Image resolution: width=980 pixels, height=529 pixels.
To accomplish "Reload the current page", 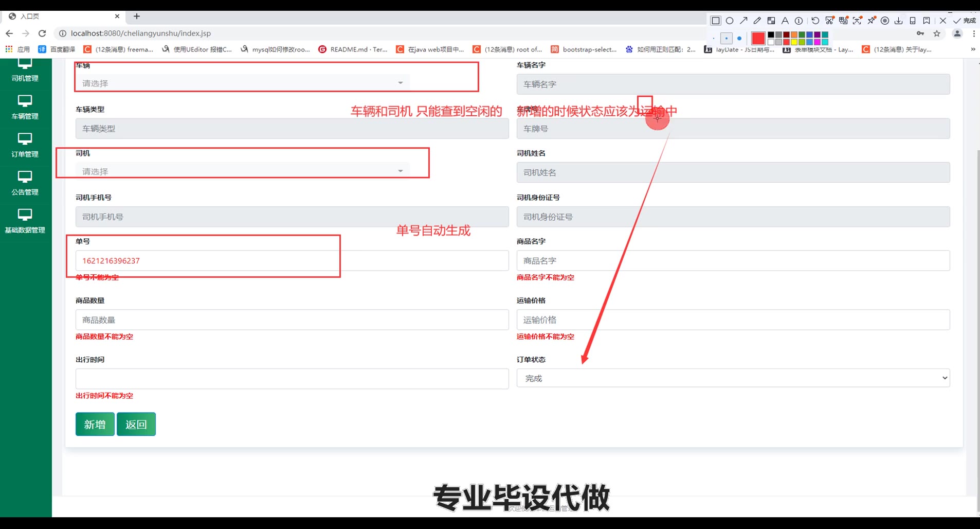I will [x=42, y=33].
